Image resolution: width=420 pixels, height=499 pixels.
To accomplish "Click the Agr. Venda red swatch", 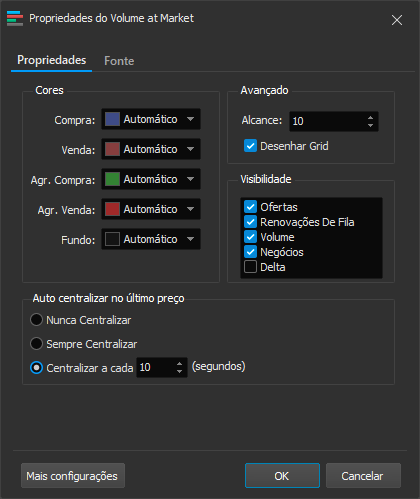I will (x=112, y=209).
